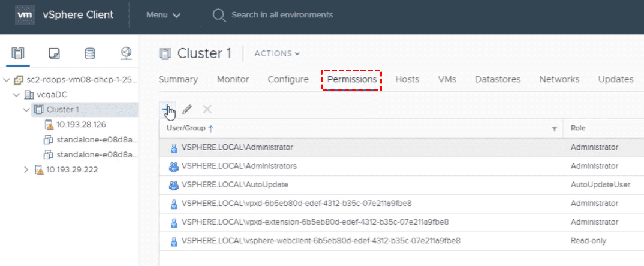644x266 pixels.
Task: Click the remove permission X icon
Action: [x=207, y=109]
